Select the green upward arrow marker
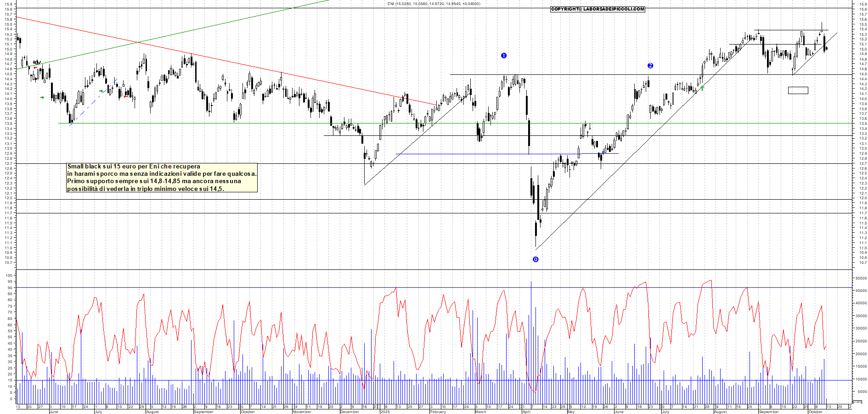Viewport: 868px width, 414px height. tap(702, 88)
